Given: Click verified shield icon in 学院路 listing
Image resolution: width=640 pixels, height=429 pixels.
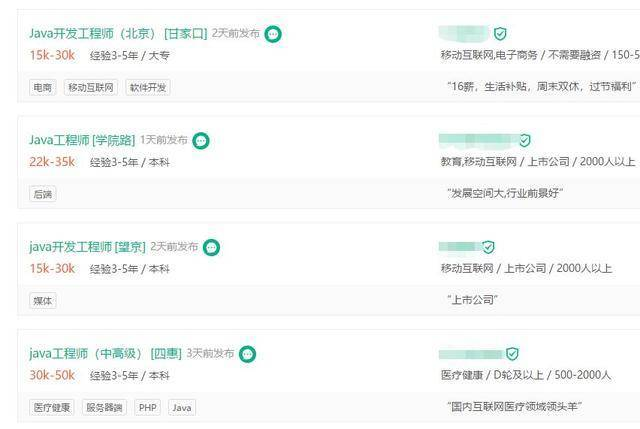Looking at the screenshot, I should click(524, 140).
